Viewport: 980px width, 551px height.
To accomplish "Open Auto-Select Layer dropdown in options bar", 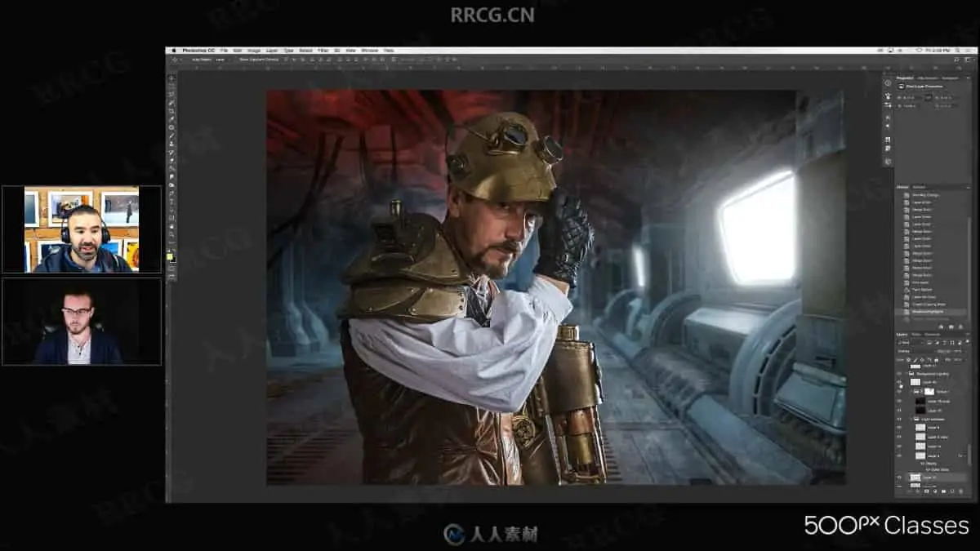I will (x=221, y=59).
